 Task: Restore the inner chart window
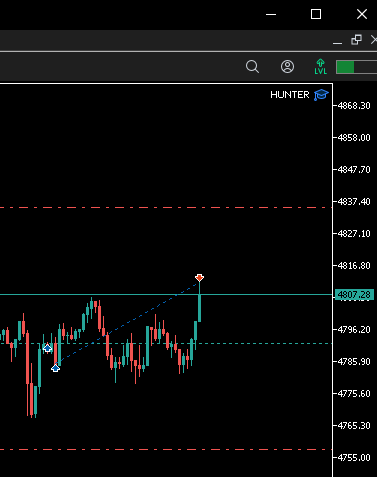(356, 40)
